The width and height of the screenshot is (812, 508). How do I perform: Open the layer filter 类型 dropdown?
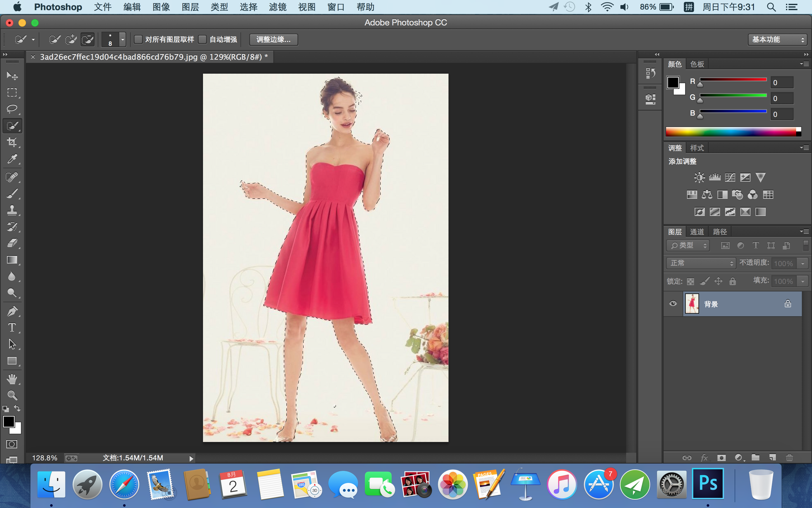point(688,246)
